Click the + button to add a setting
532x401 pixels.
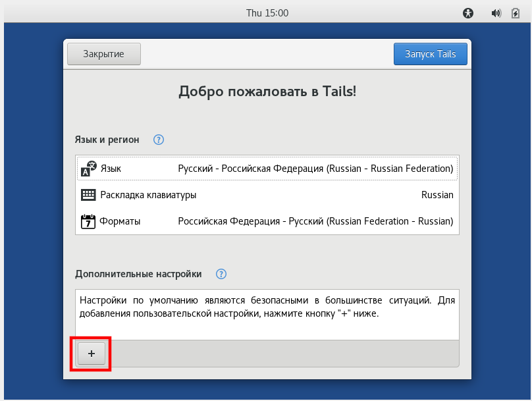(90, 354)
